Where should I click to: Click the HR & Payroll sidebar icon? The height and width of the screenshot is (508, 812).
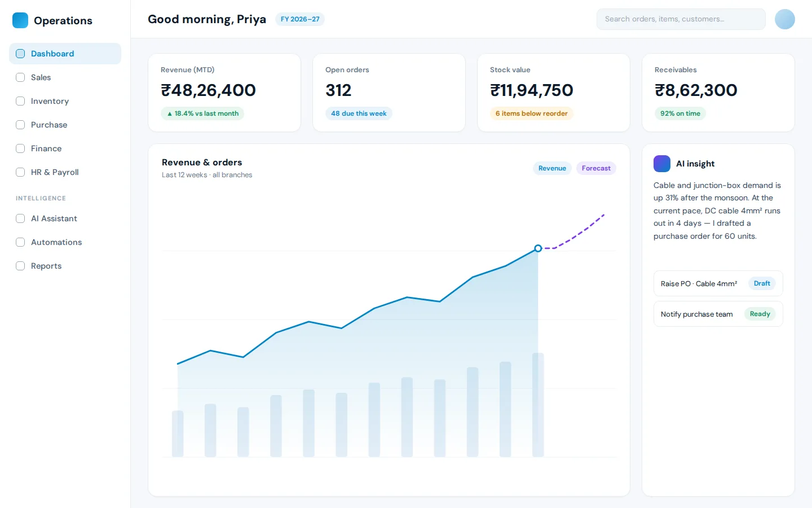20,172
